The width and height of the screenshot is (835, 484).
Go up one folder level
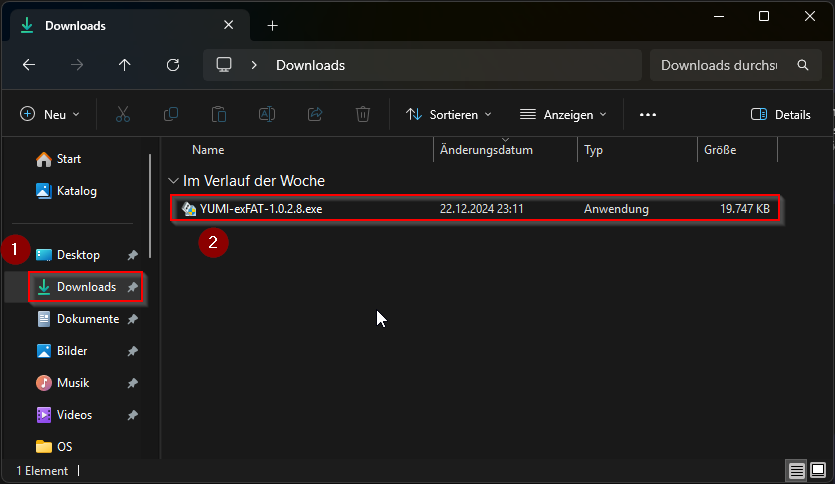(125, 65)
